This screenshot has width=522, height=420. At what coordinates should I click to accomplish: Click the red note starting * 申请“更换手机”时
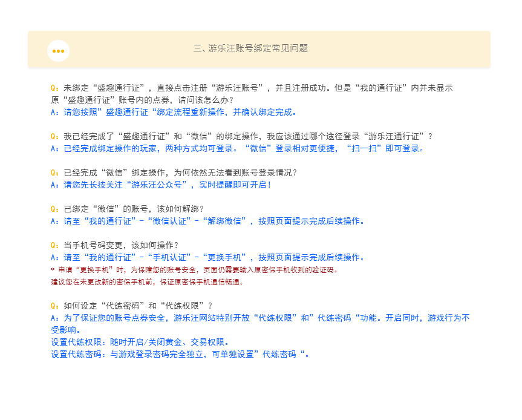point(194,270)
